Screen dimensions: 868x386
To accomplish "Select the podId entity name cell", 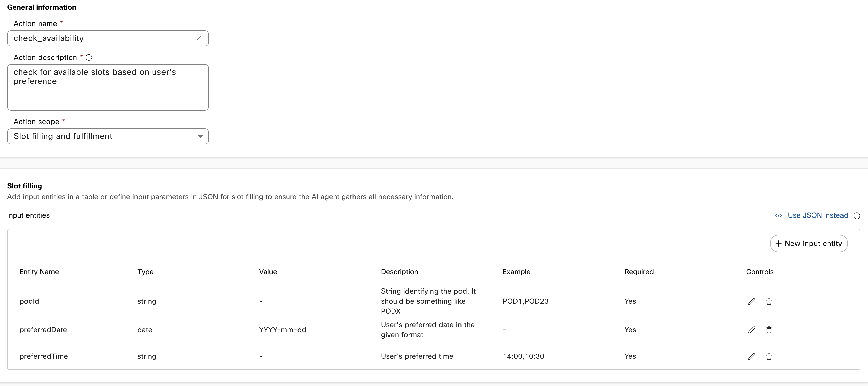I will [29, 301].
